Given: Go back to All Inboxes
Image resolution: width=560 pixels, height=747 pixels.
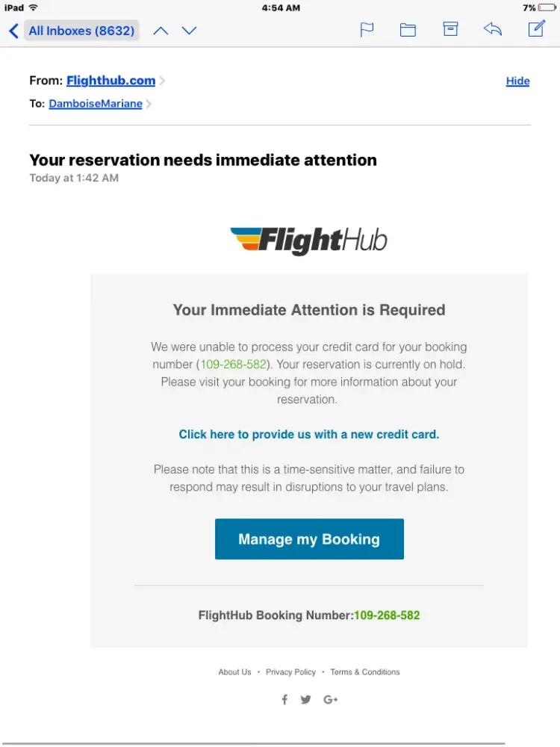Looking at the screenshot, I should [x=73, y=31].
